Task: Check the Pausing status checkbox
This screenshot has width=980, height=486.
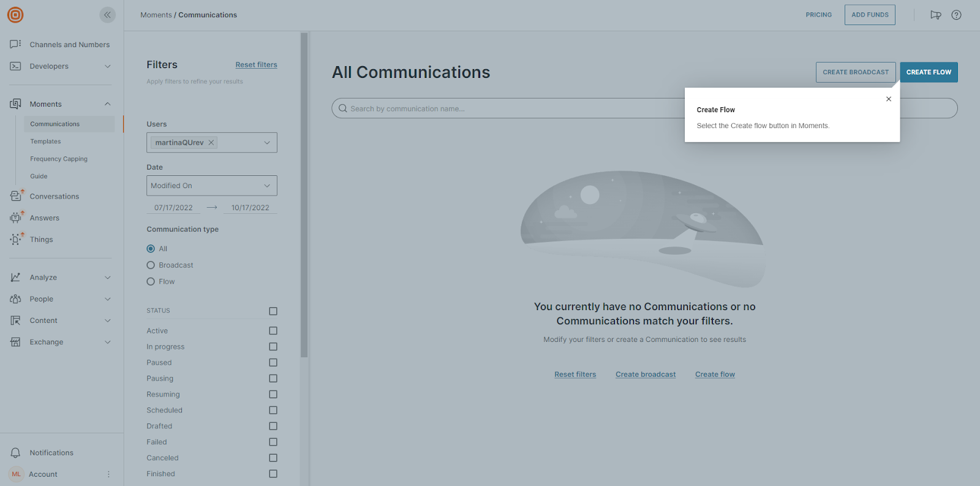Action: 273,379
